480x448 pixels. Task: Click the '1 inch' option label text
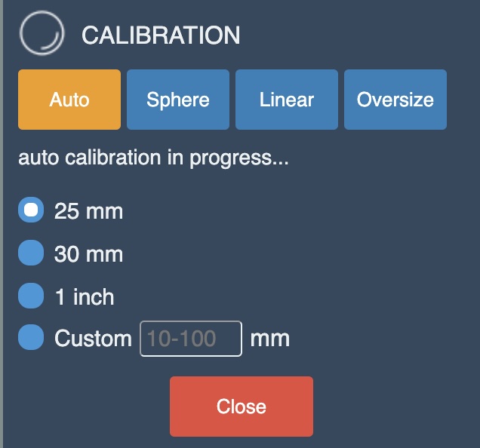pyautogui.click(x=85, y=296)
